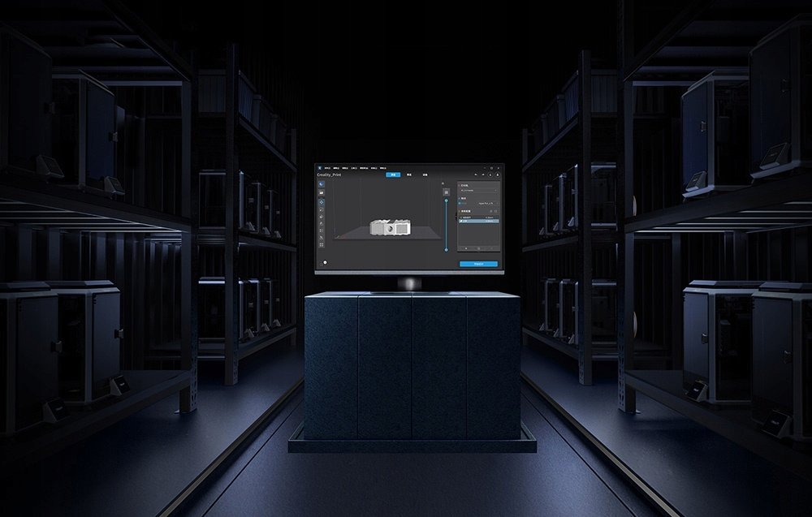Click the highlighted blue tab at top center

tap(393, 174)
